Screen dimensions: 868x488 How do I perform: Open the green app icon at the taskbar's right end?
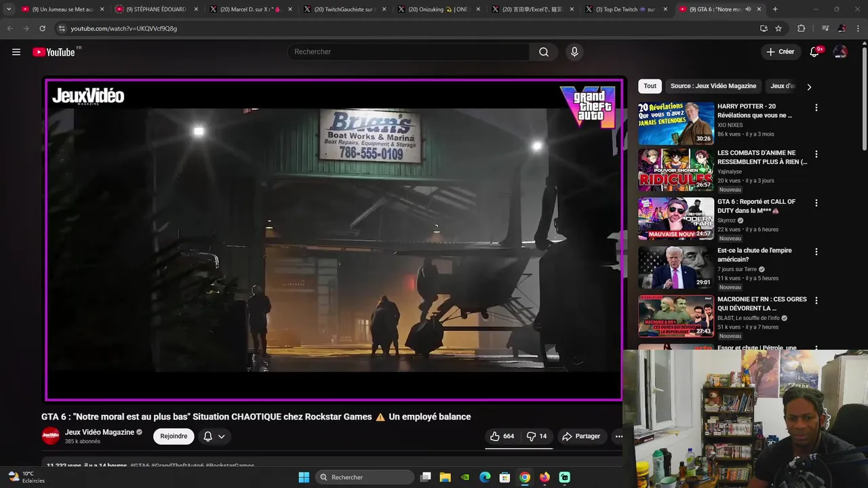click(564, 477)
